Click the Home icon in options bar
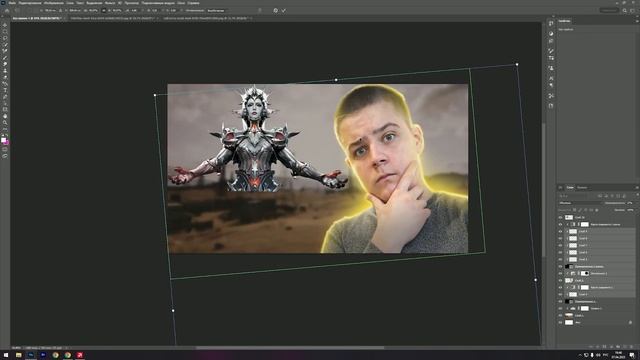 [x=7, y=11]
